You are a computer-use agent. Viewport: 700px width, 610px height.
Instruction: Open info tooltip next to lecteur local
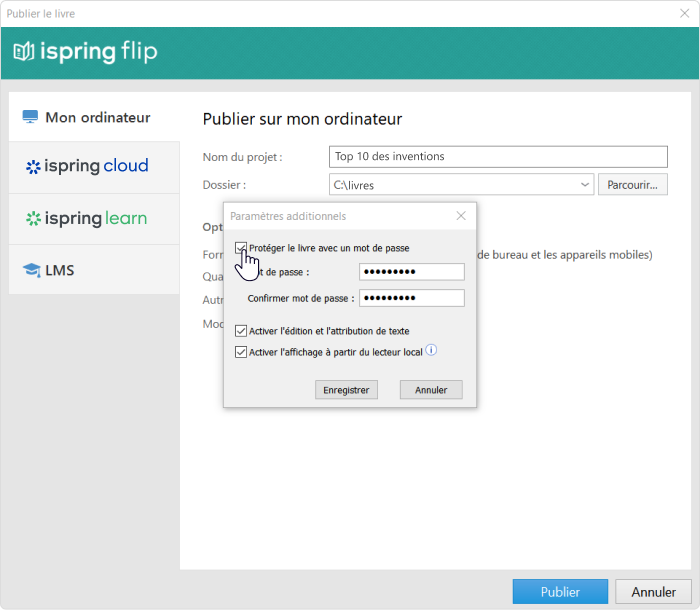pos(431,350)
